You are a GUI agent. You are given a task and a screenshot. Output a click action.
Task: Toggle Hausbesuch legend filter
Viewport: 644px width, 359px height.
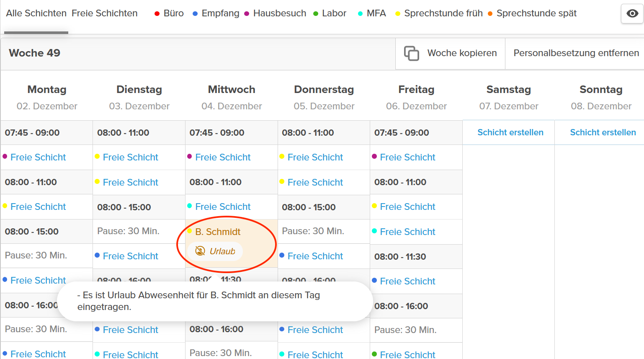pyautogui.click(x=279, y=13)
